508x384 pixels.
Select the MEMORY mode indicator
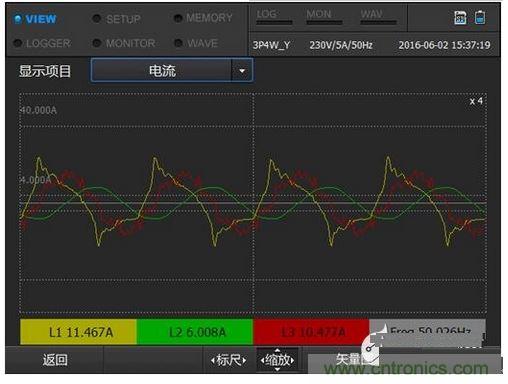(x=203, y=18)
